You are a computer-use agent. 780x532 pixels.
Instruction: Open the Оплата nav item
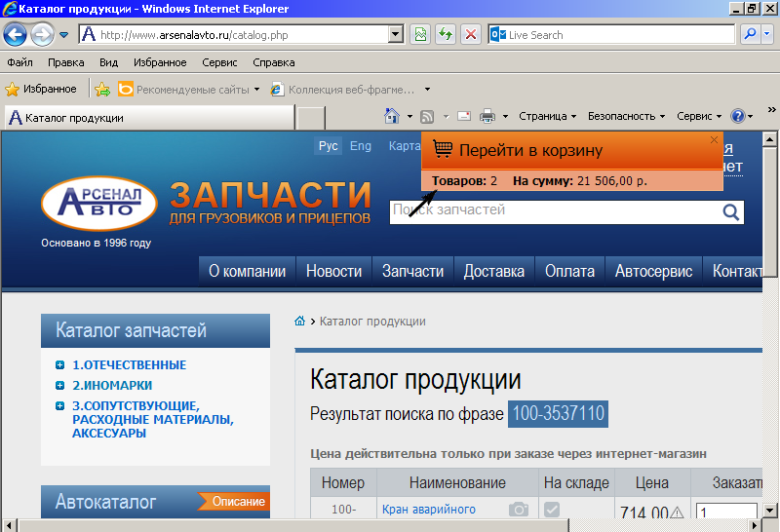569,271
